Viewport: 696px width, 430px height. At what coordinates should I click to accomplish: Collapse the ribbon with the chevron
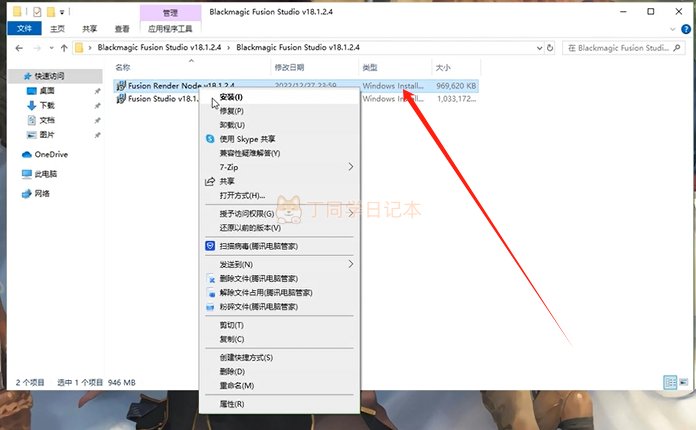tap(672, 29)
